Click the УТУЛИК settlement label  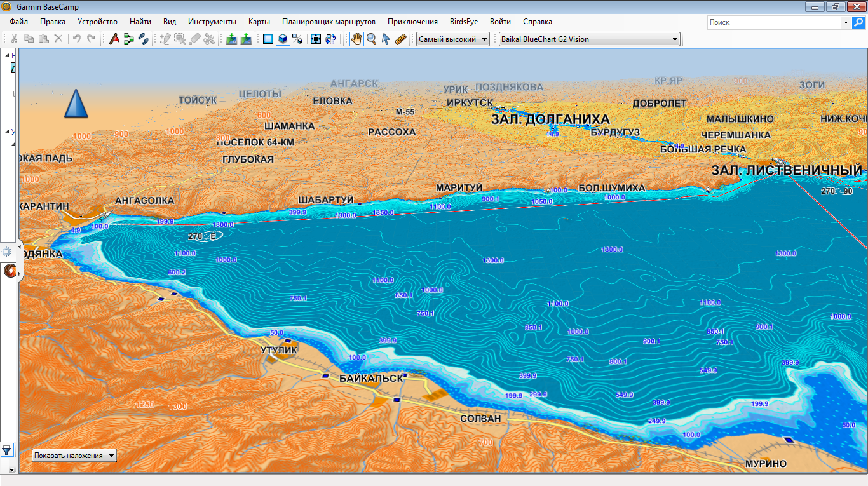pyautogui.click(x=279, y=350)
